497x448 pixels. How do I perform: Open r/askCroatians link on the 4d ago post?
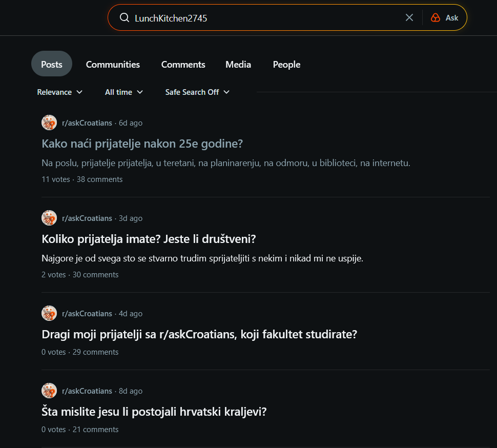pos(87,314)
